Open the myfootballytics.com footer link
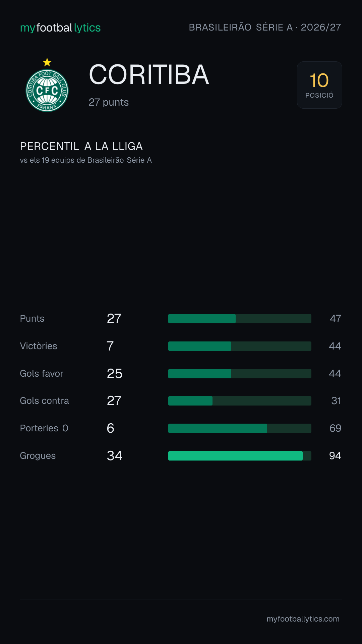Viewport: 362px width, 644px height. tap(303, 619)
